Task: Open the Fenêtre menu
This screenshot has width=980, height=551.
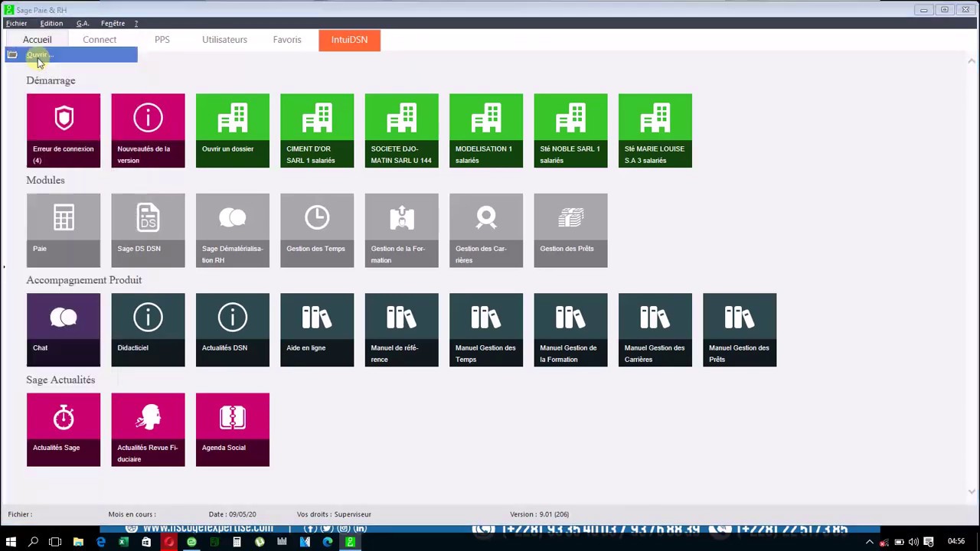Action: click(x=113, y=24)
